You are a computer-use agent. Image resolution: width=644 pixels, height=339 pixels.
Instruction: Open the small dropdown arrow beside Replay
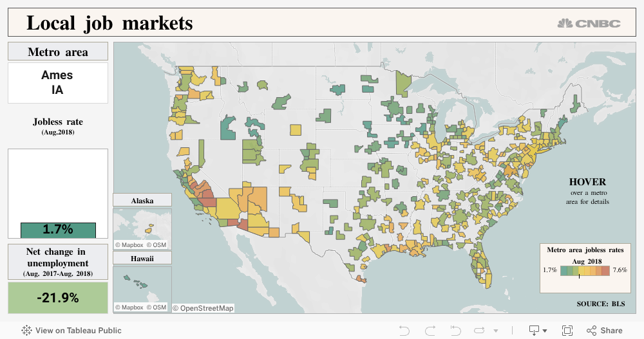click(x=496, y=331)
